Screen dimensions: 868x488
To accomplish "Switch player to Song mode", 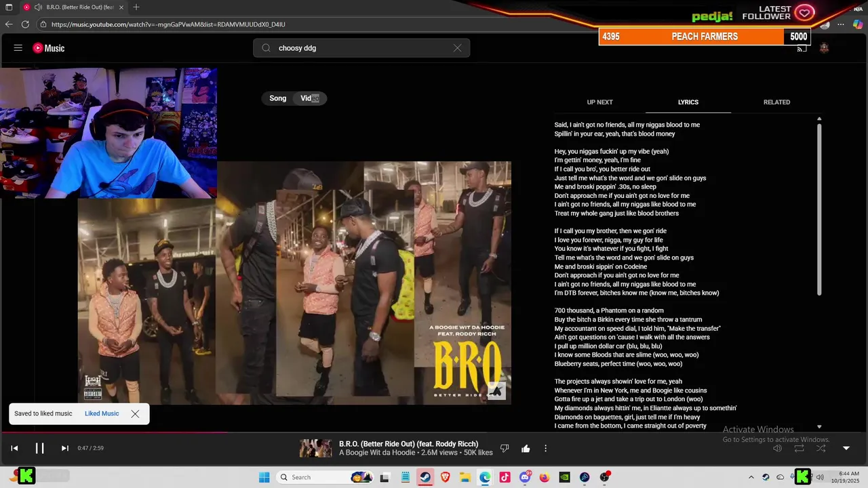I will click(x=278, y=98).
